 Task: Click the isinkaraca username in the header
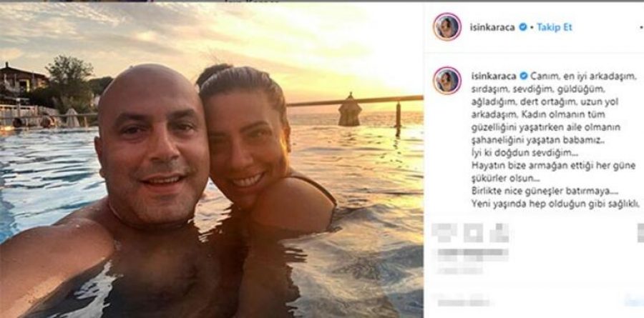click(x=492, y=27)
